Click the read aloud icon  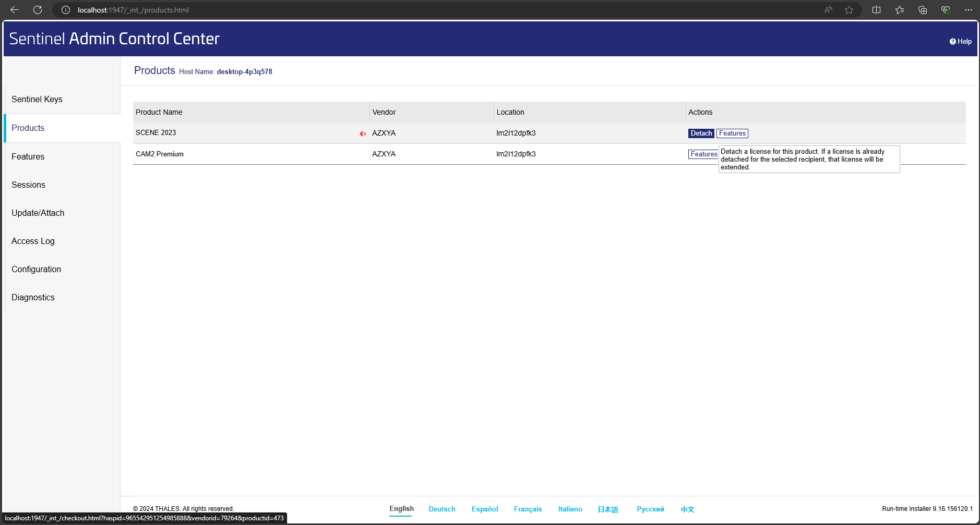pyautogui.click(x=828, y=10)
